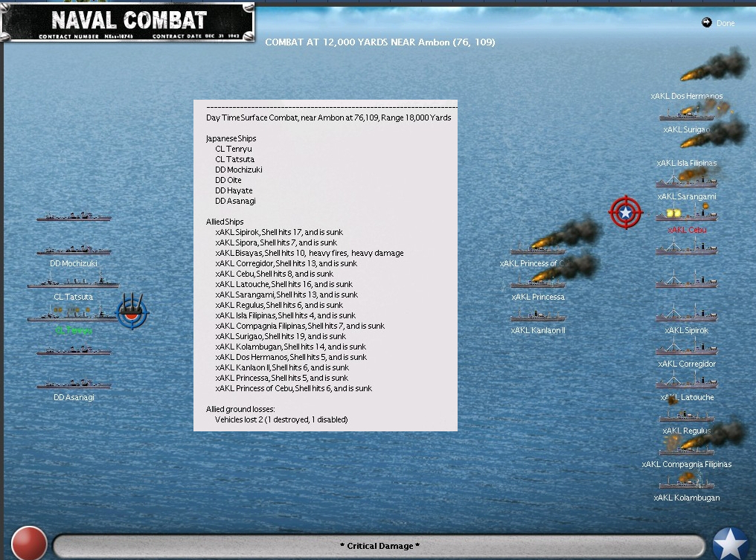The height and width of the screenshot is (560, 756).
Task: Select the red star target marker near xAKL Cebu
Action: [625, 212]
